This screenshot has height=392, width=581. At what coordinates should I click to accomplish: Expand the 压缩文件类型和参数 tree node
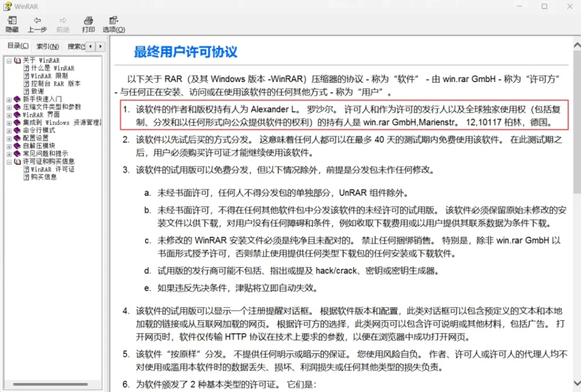[x=9, y=107]
